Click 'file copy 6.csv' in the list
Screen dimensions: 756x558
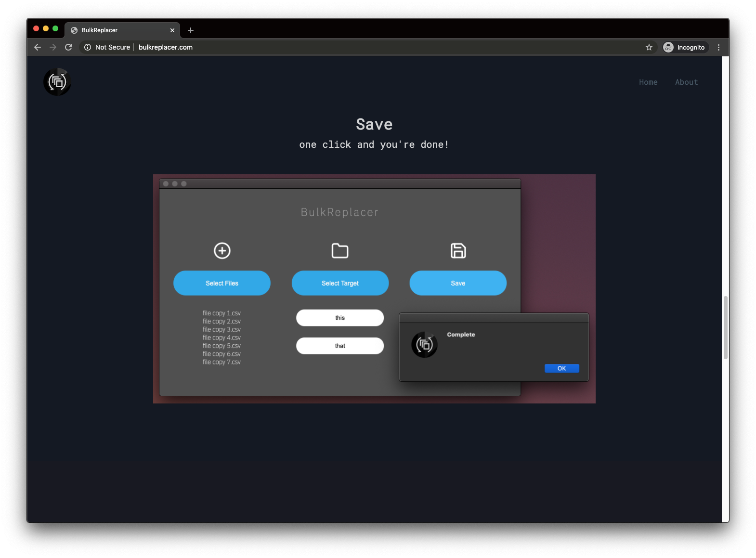point(222,354)
